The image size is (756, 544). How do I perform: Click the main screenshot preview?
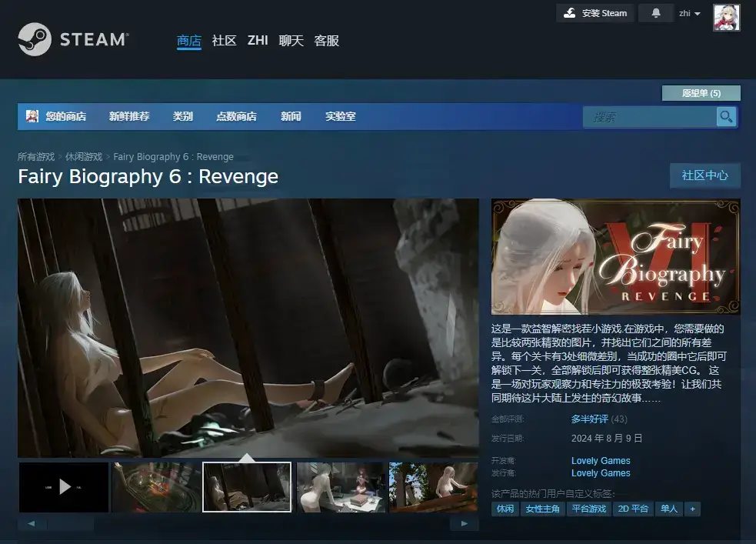248,328
